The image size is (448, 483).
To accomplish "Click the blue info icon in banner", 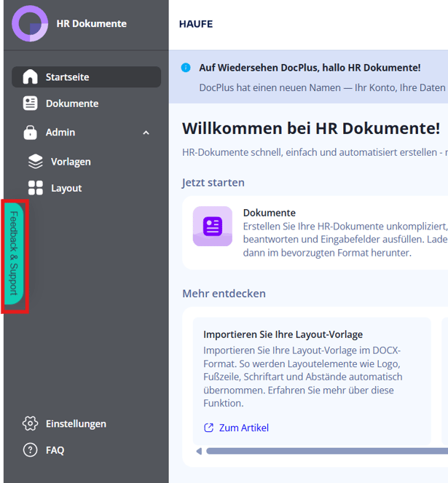I will (x=186, y=68).
